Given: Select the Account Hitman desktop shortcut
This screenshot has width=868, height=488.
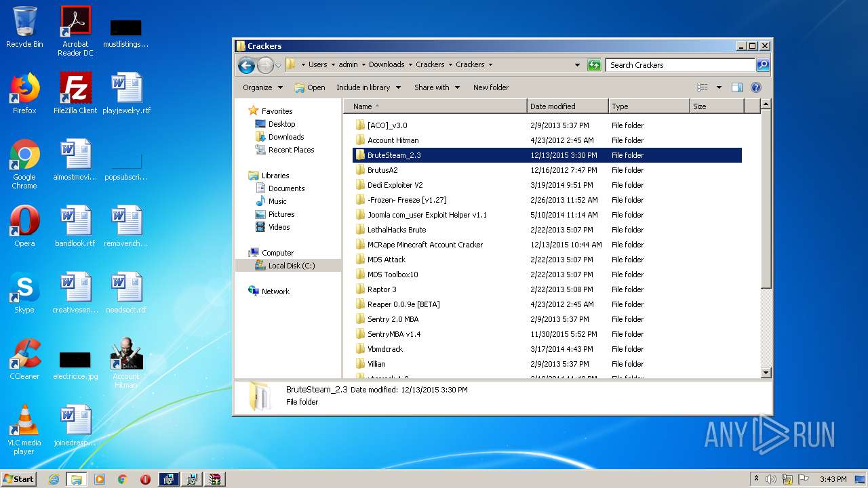Looking at the screenshot, I should (126, 363).
